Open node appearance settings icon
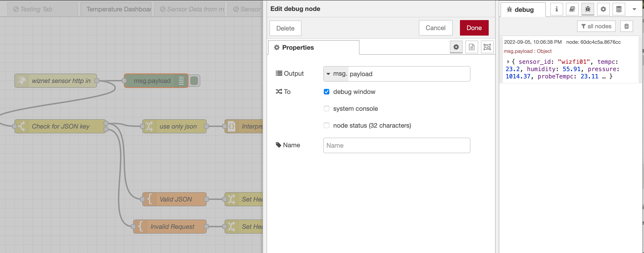 (487, 47)
